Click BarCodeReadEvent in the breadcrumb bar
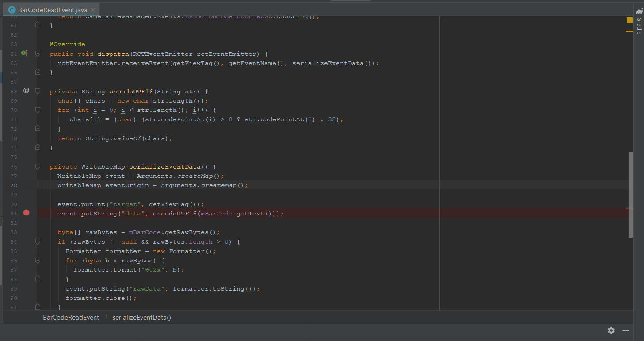The width and height of the screenshot is (644, 341). point(71,317)
